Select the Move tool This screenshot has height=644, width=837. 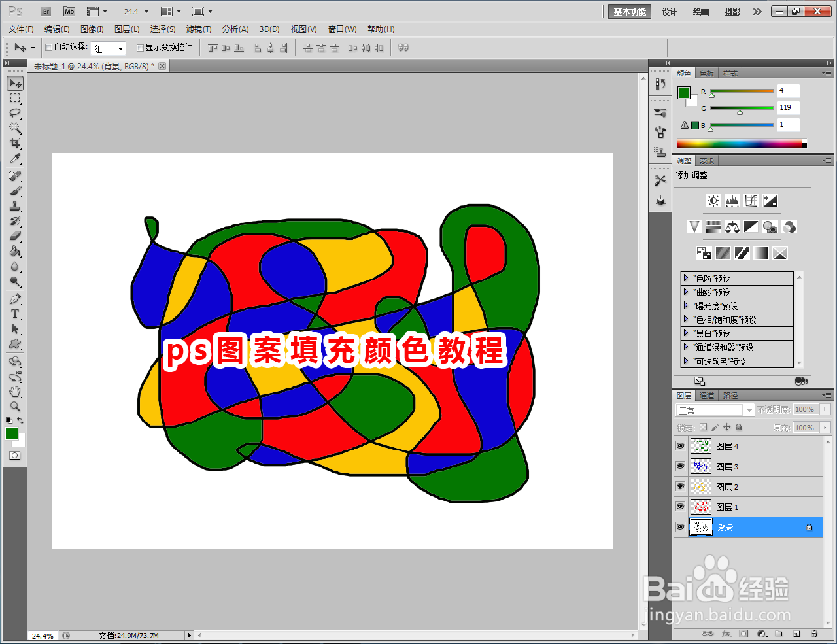pos(15,83)
